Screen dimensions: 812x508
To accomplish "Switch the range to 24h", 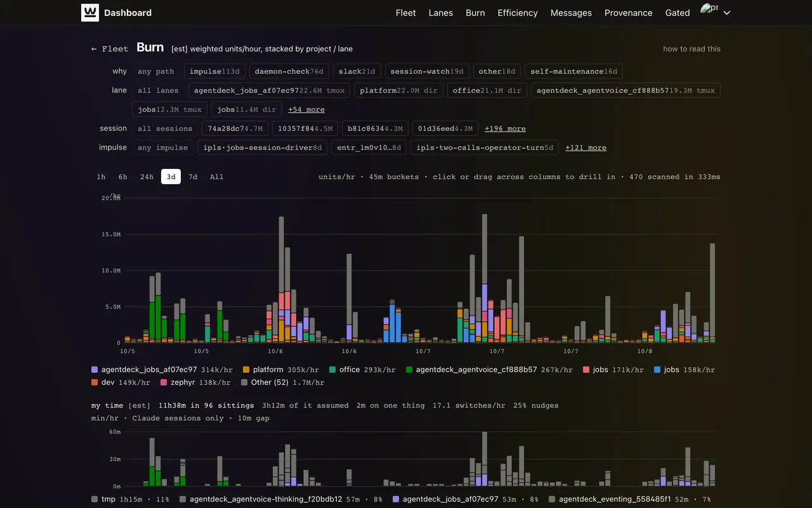I will click(x=147, y=177).
